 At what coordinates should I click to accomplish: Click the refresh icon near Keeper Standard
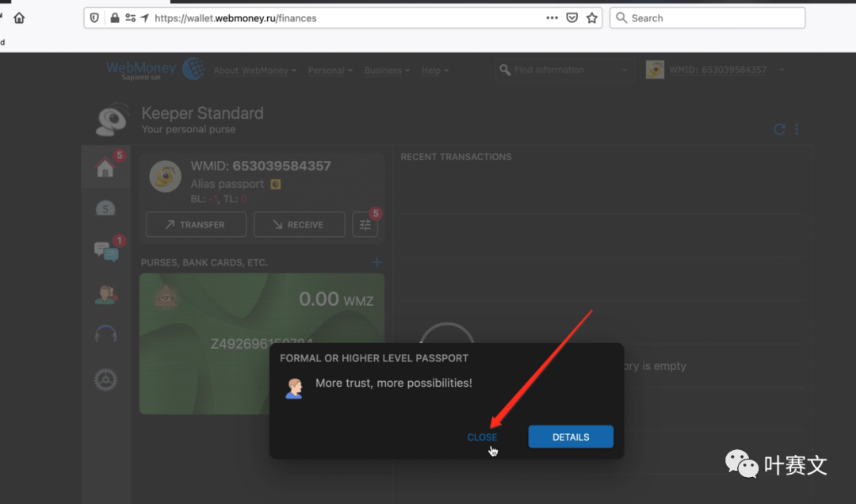click(x=779, y=129)
